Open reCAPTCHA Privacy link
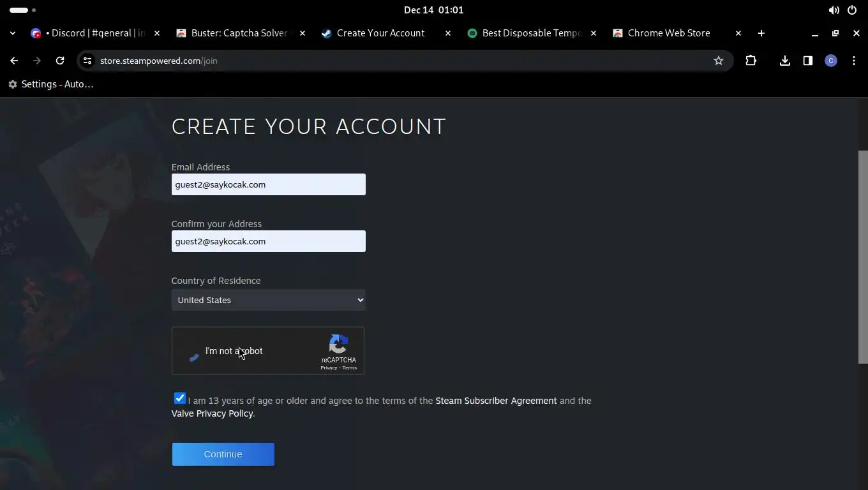868x490 pixels. tap(329, 368)
